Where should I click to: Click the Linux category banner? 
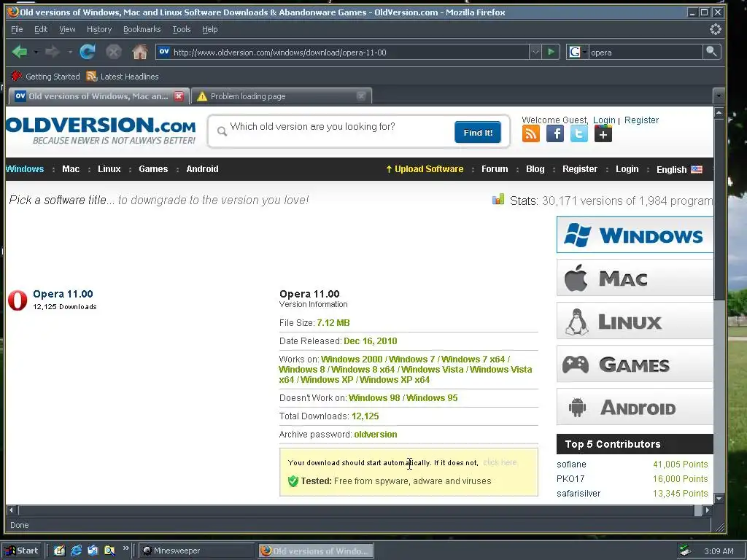coord(635,321)
